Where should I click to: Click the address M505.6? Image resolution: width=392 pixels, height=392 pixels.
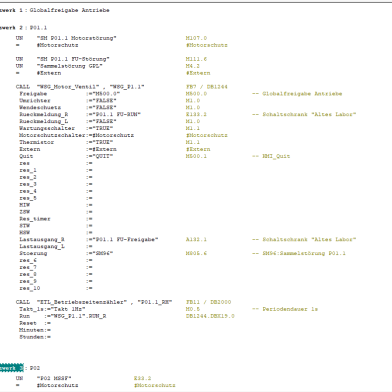tap(196, 253)
